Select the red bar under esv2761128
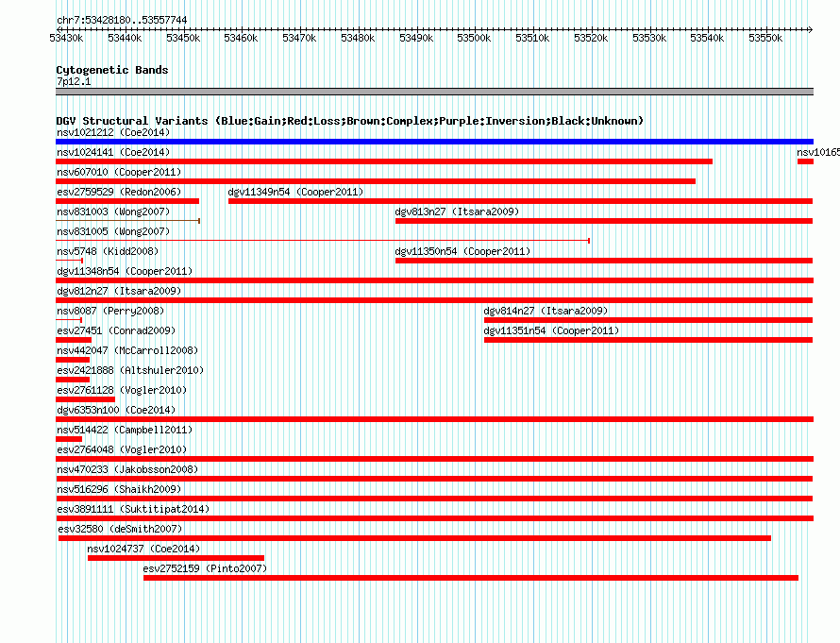The height and width of the screenshot is (643, 840). [85, 399]
